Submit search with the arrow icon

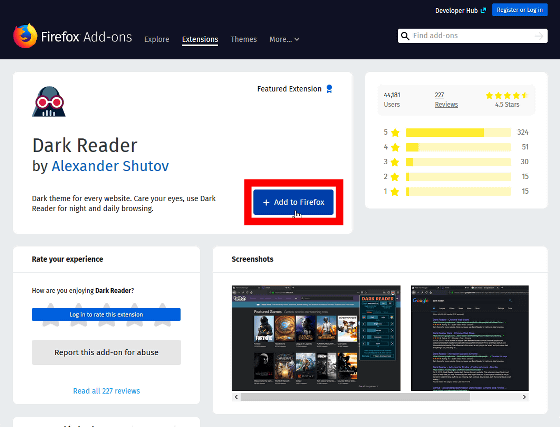[x=539, y=36]
